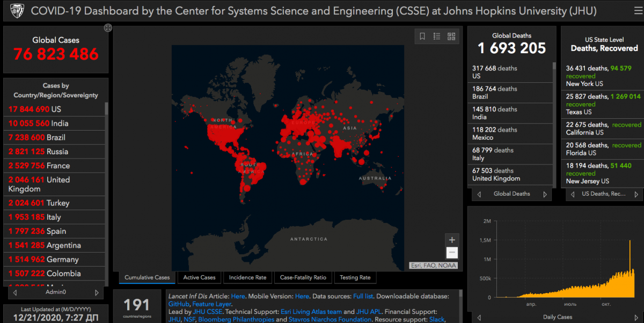Click '317 668 deaths US' row
Image resolution: width=644 pixels, height=323 pixels.
click(x=510, y=72)
